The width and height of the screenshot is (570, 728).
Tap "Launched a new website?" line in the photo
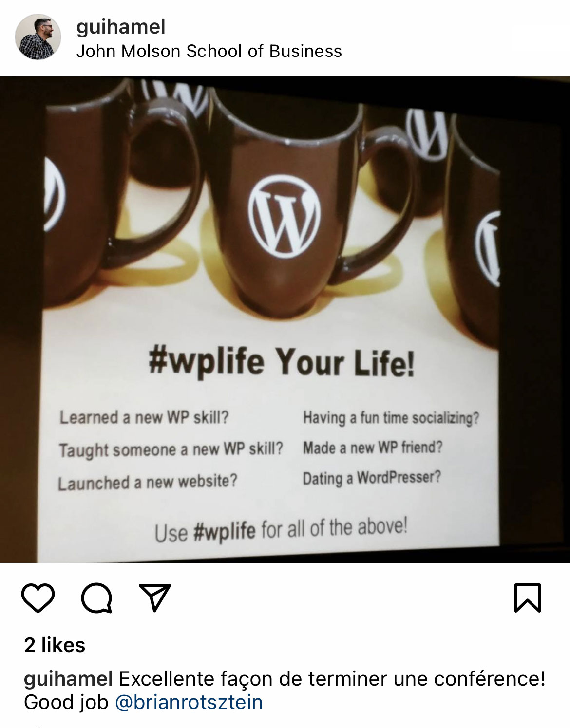coord(148,482)
